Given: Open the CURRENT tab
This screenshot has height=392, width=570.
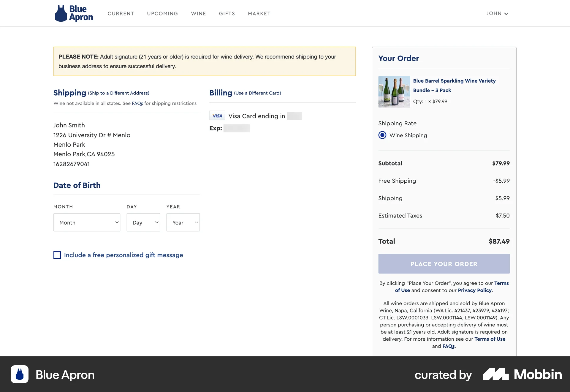Looking at the screenshot, I should coord(121,13).
